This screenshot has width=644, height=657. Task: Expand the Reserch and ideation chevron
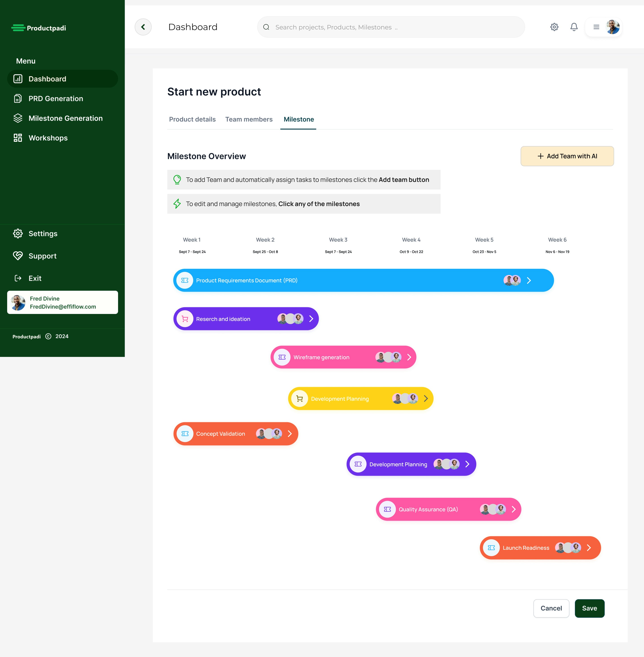311,319
